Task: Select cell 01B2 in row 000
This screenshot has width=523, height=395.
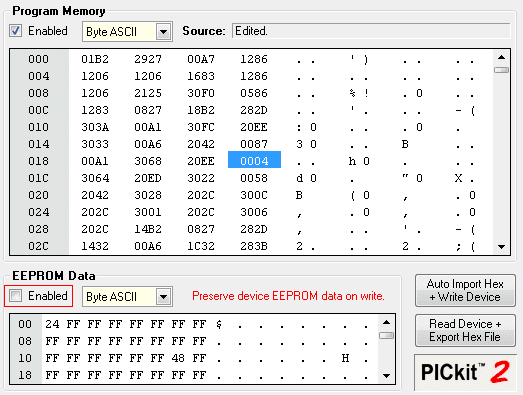Action: click(95, 59)
